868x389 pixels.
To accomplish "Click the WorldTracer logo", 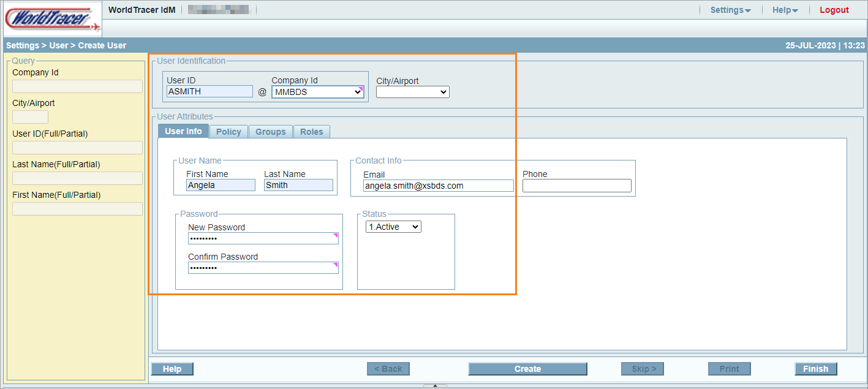I will pos(52,18).
